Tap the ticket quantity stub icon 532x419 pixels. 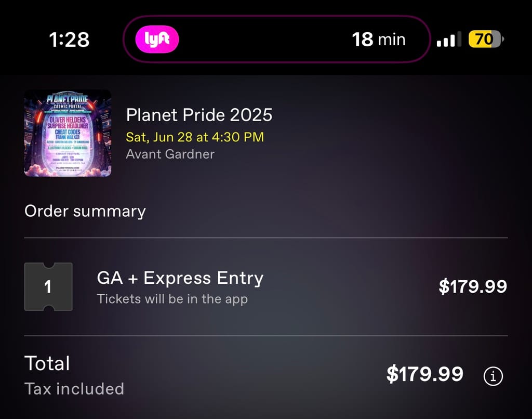click(x=48, y=286)
